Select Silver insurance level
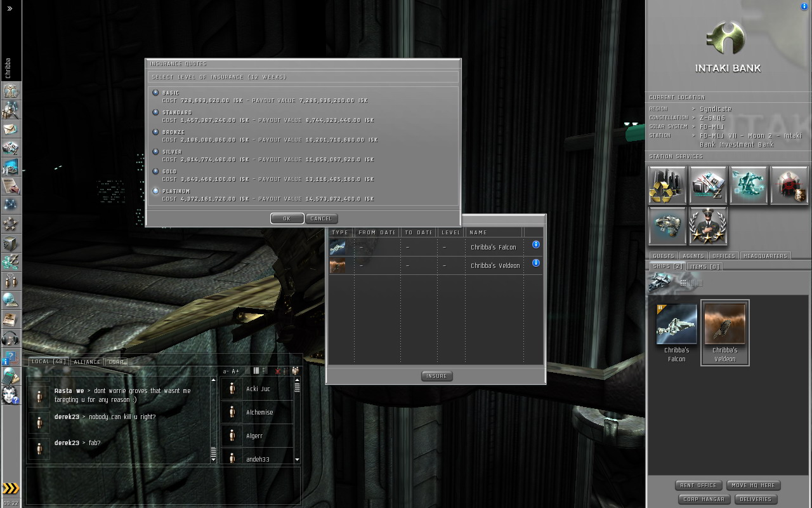812x508 pixels. 155,152
